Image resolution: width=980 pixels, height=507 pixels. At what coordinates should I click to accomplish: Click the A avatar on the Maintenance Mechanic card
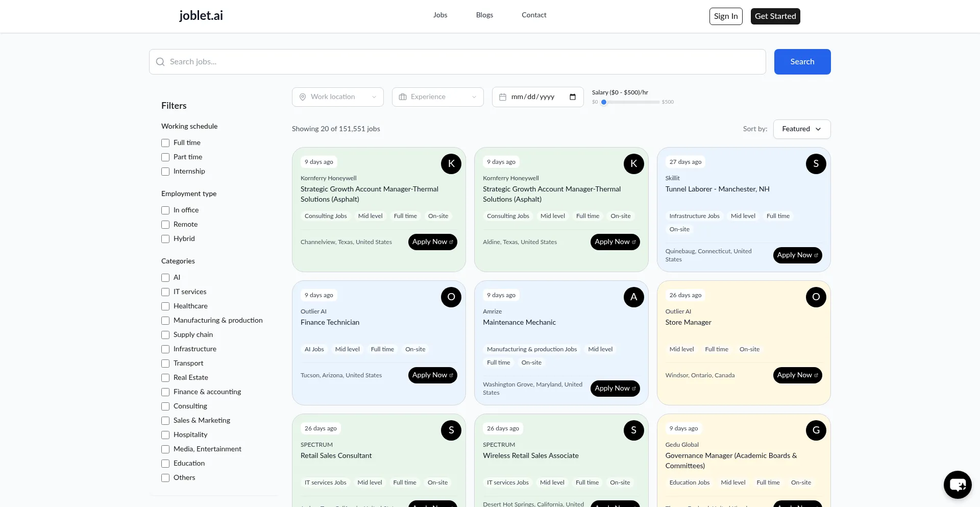(x=633, y=297)
